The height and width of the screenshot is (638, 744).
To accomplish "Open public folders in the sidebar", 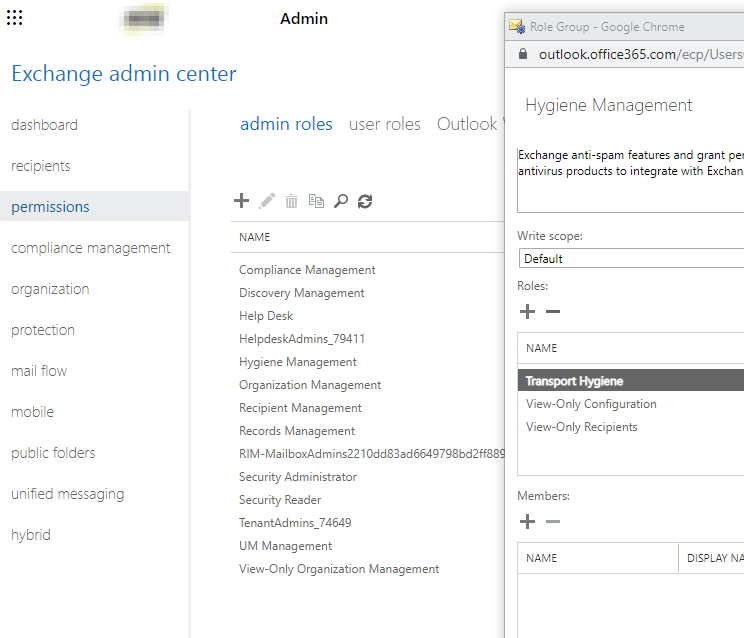I will coord(53,453).
